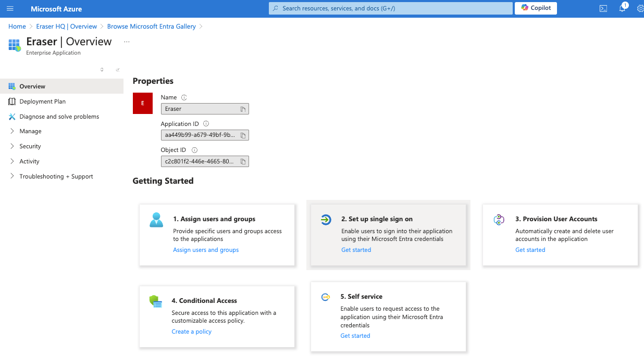Click the Overview grid icon in sidebar
This screenshot has height=356, width=644.
[12, 86]
